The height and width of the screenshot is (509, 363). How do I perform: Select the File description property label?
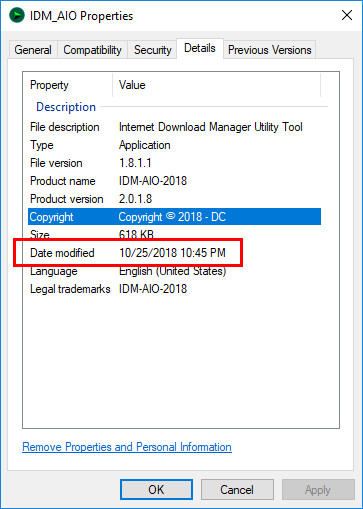pos(65,127)
